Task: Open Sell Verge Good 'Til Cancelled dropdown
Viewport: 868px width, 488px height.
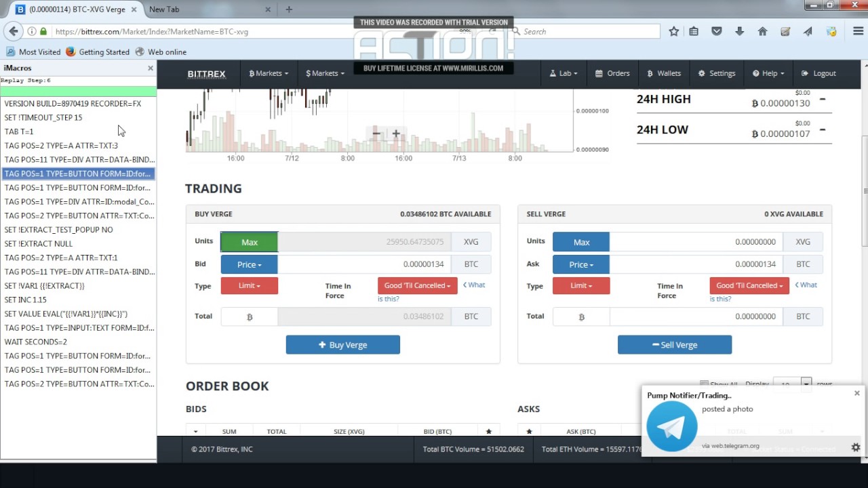Action: point(749,285)
